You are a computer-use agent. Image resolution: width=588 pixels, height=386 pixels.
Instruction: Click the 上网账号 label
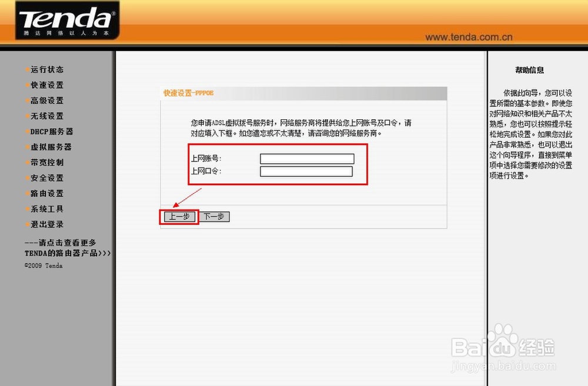(x=206, y=159)
